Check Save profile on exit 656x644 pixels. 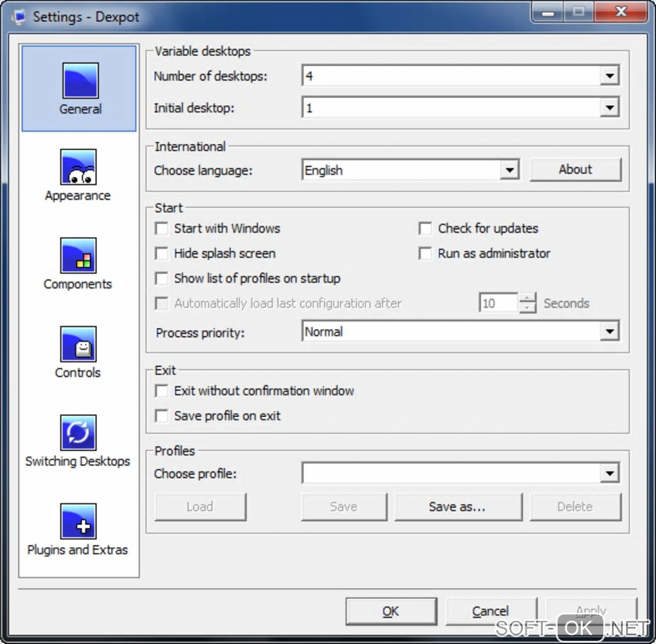pyautogui.click(x=161, y=416)
